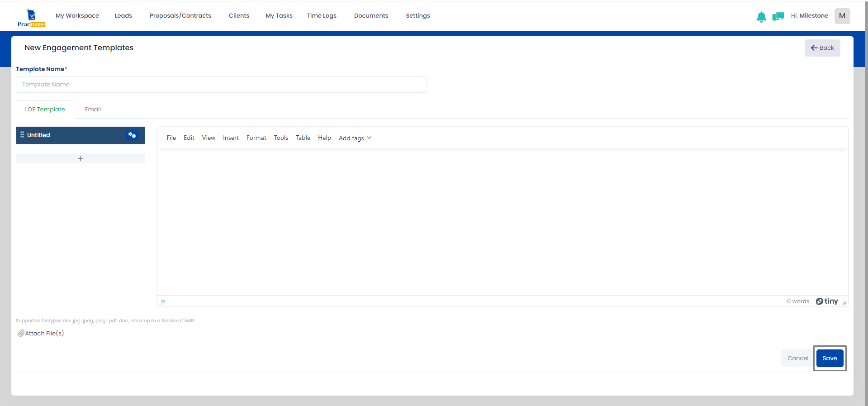Click the tiny editor logo
868x406 pixels.
click(x=827, y=301)
